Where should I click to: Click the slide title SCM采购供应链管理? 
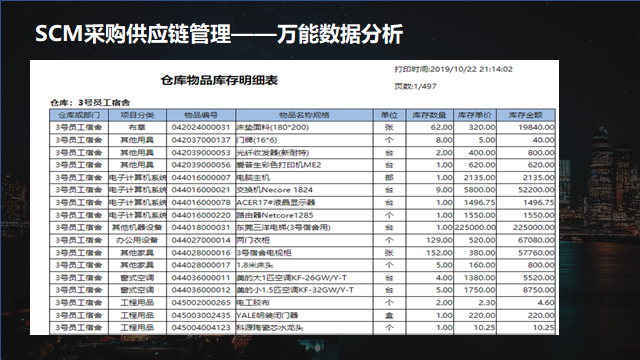click(133, 33)
